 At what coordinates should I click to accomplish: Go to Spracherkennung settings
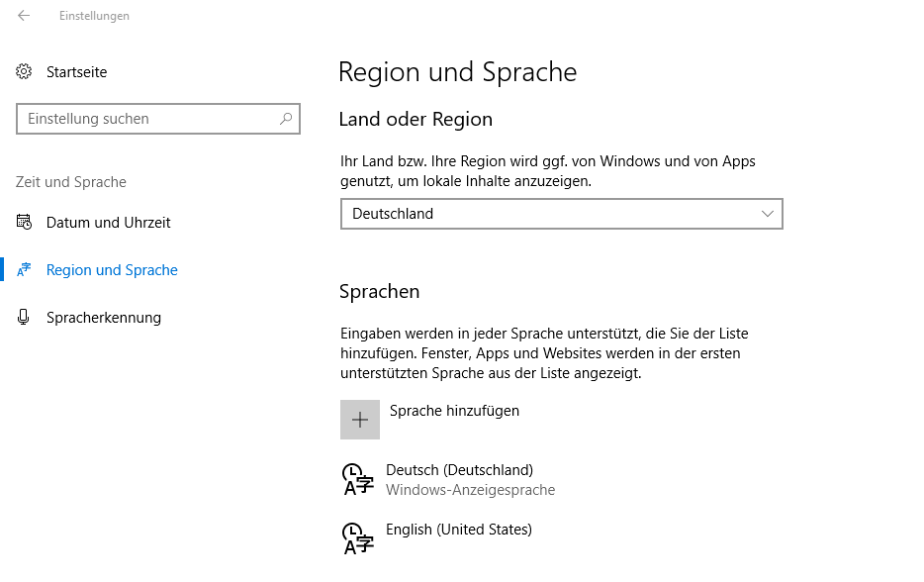tap(103, 318)
